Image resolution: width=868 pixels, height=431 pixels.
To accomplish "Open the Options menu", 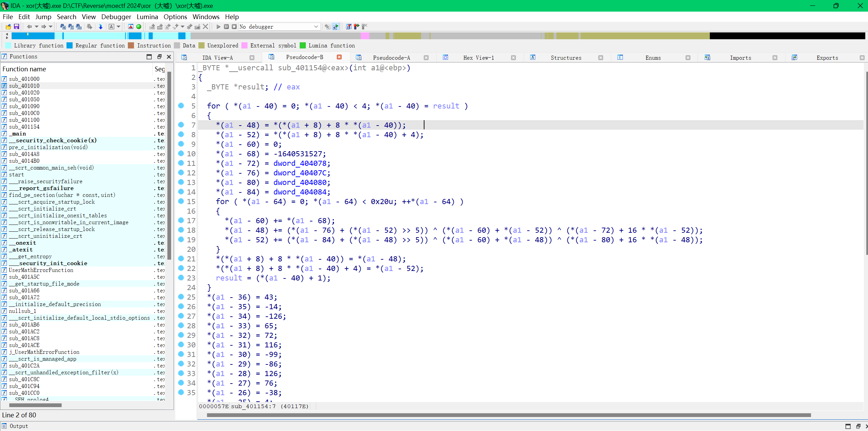I will click(x=175, y=17).
